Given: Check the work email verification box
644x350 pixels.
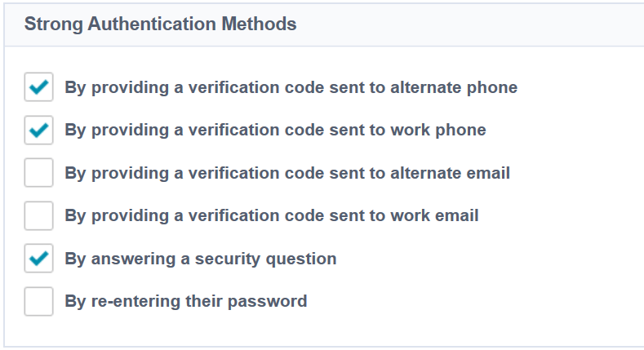Looking at the screenshot, I should point(38,216).
